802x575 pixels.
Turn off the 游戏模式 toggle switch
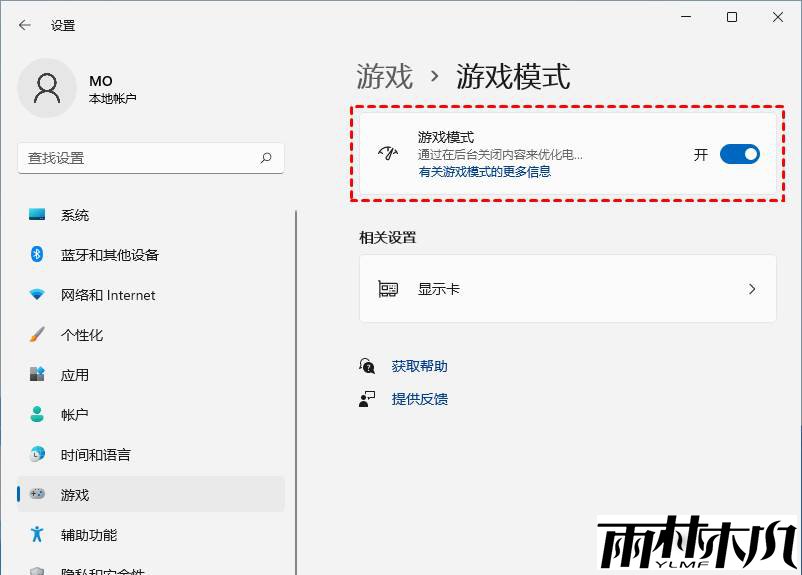click(x=739, y=154)
